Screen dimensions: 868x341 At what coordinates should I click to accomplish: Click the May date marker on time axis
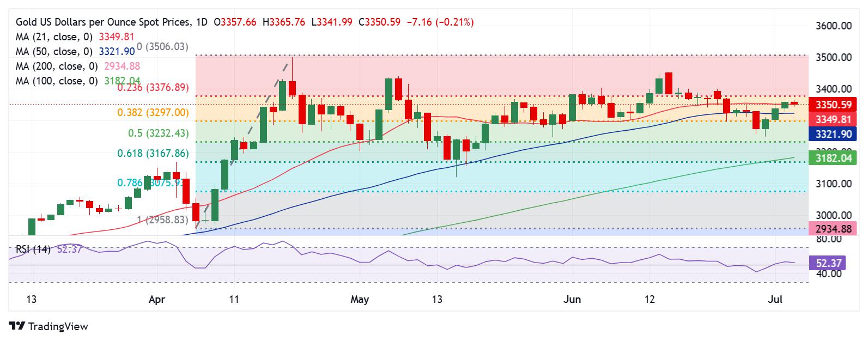pos(360,299)
